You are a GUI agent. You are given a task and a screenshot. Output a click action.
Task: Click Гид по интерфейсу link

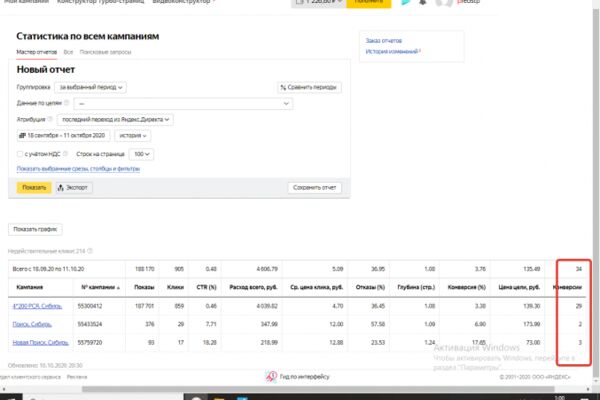point(304,377)
